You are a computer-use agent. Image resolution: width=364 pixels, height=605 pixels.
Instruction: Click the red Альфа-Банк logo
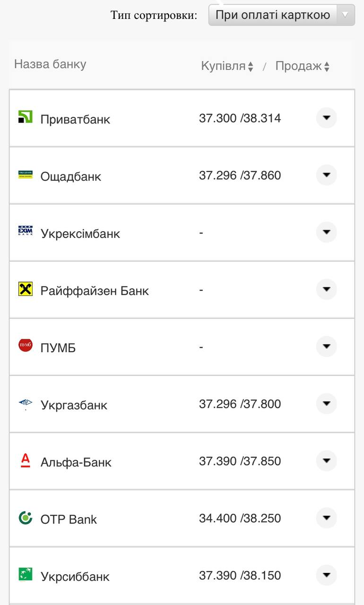point(26,460)
